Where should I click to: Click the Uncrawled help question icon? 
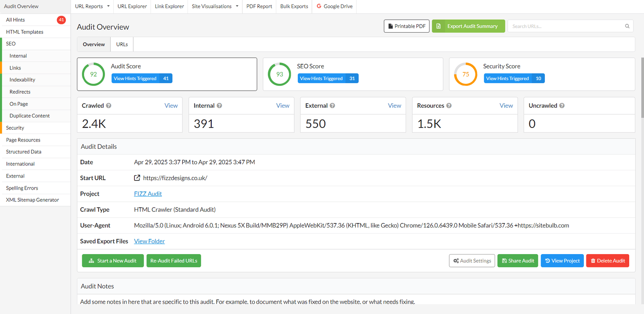(562, 106)
